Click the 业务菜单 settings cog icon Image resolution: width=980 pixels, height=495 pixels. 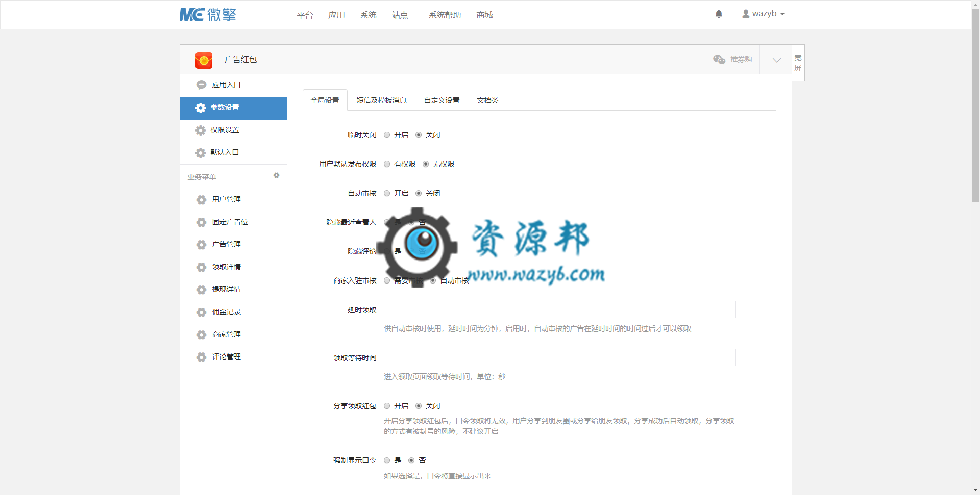(x=276, y=175)
